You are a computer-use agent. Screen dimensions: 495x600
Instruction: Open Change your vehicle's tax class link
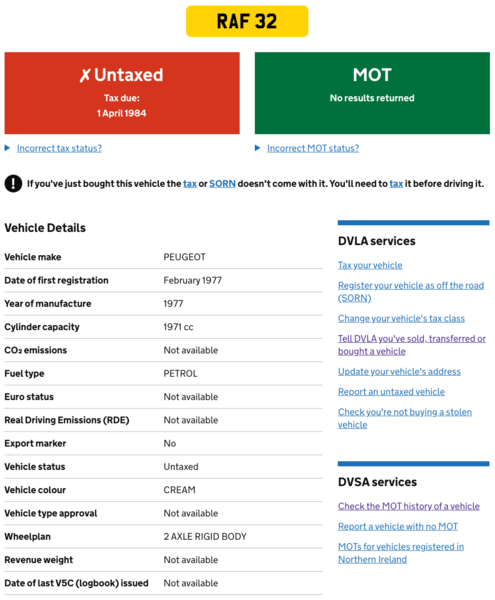tap(401, 318)
